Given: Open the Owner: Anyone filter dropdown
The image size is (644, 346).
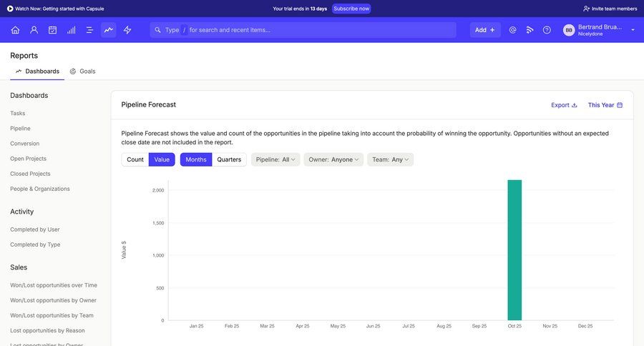Looking at the screenshot, I should [333, 159].
